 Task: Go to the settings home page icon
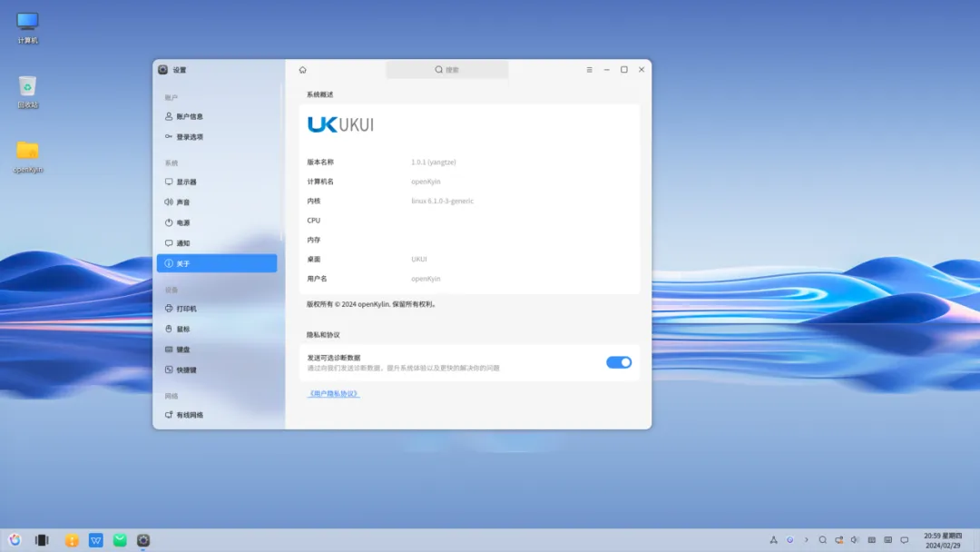click(x=302, y=70)
